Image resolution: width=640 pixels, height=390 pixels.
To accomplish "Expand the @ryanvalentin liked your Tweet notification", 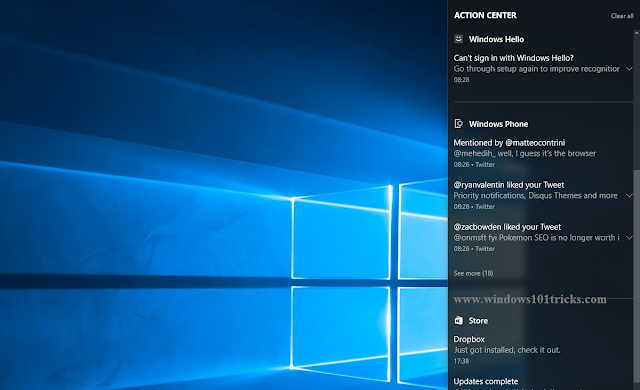I will click(x=629, y=195).
